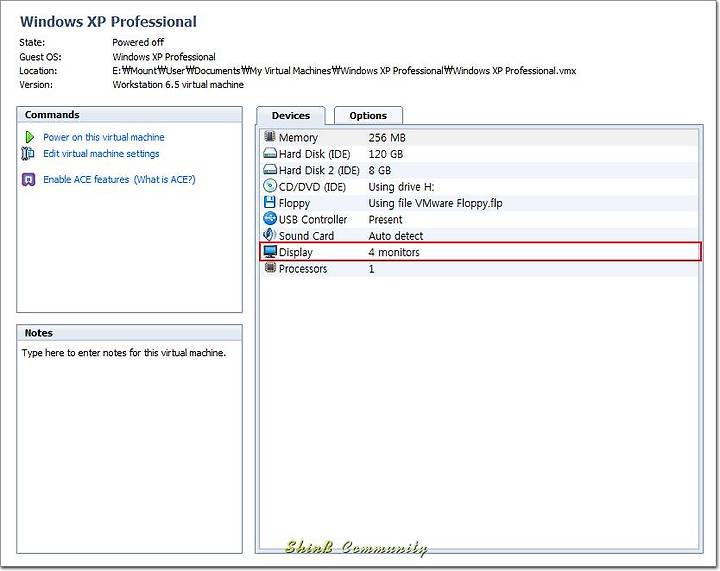Viewport: 720px width, 571px height.
Task: Switch to the Options tab
Action: pyautogui.click(x=368, y=116)
